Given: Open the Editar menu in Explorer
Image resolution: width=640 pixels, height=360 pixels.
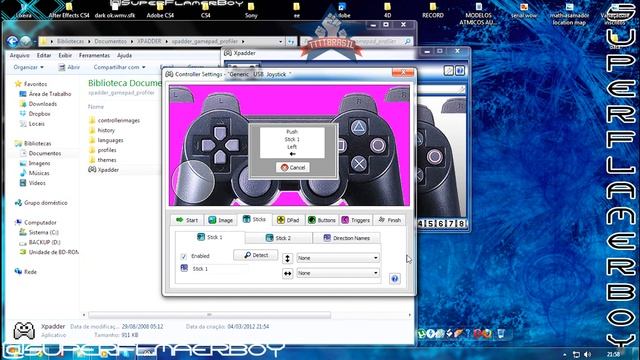Looking at the screenshot, I should click(x=44, y=55).
